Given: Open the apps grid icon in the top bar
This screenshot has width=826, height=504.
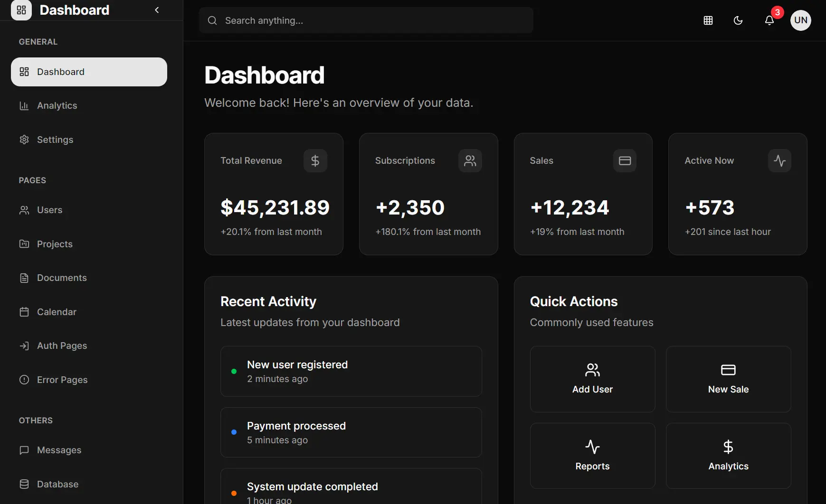Looking at the screenshot, I should 708,20.
